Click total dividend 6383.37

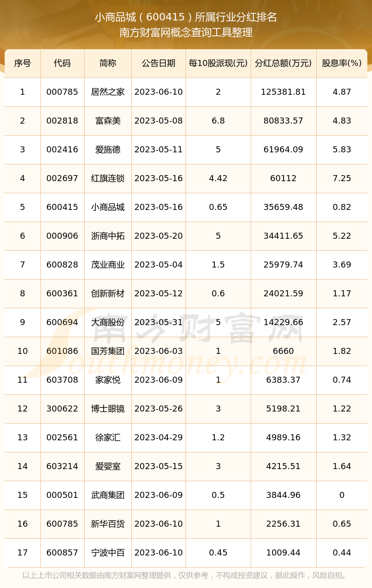pos(284,380)
